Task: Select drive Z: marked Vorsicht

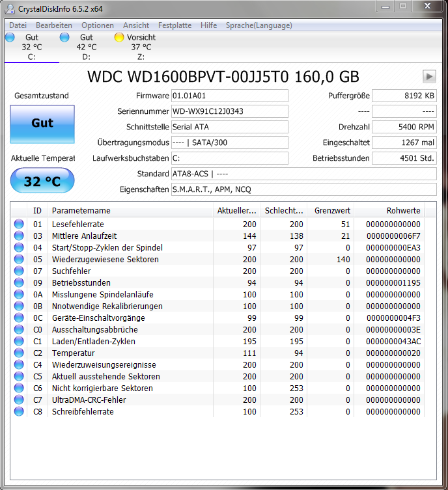Action: 141,47
